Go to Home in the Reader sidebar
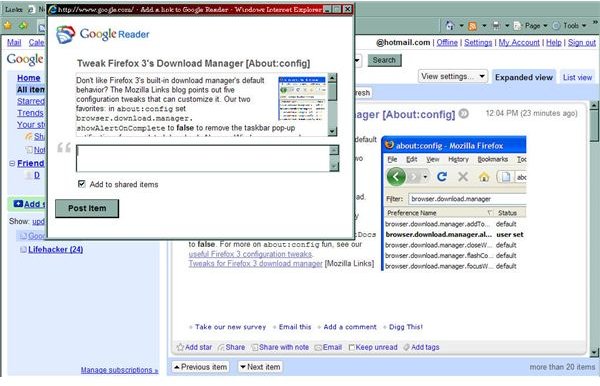The image size is (600, 386). coord(29,78)
